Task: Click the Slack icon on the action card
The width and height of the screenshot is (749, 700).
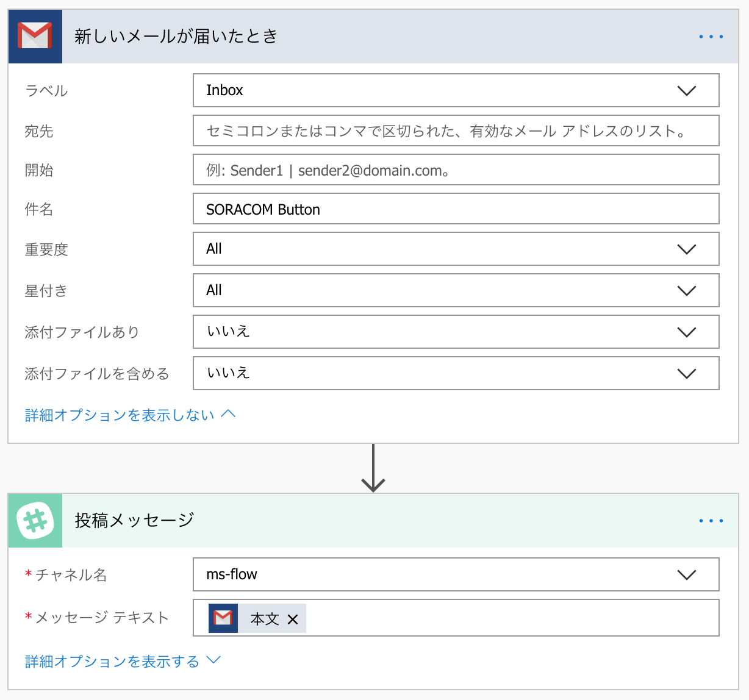Action: point(35,521)
